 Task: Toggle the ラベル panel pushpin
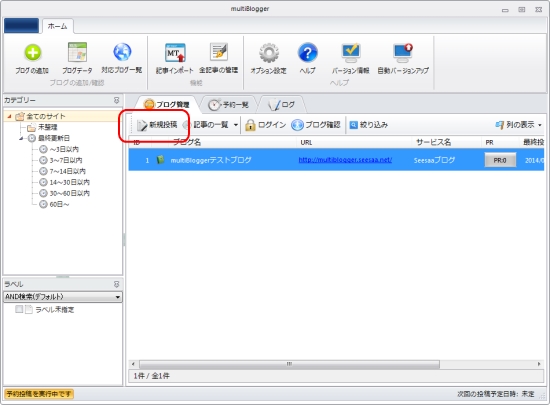pyautogui.click(x=116, y=284)
